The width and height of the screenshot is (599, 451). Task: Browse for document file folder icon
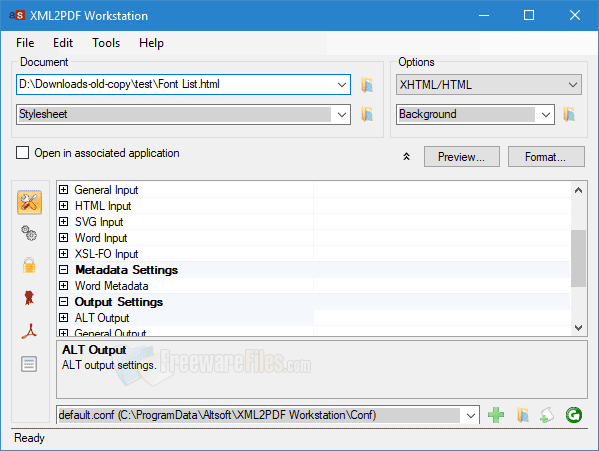click(367, 84)
